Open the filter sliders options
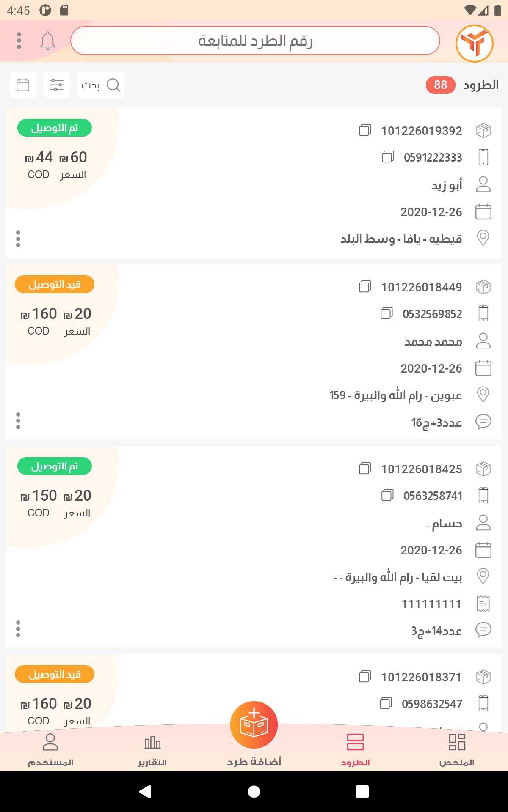 point(57,85)
